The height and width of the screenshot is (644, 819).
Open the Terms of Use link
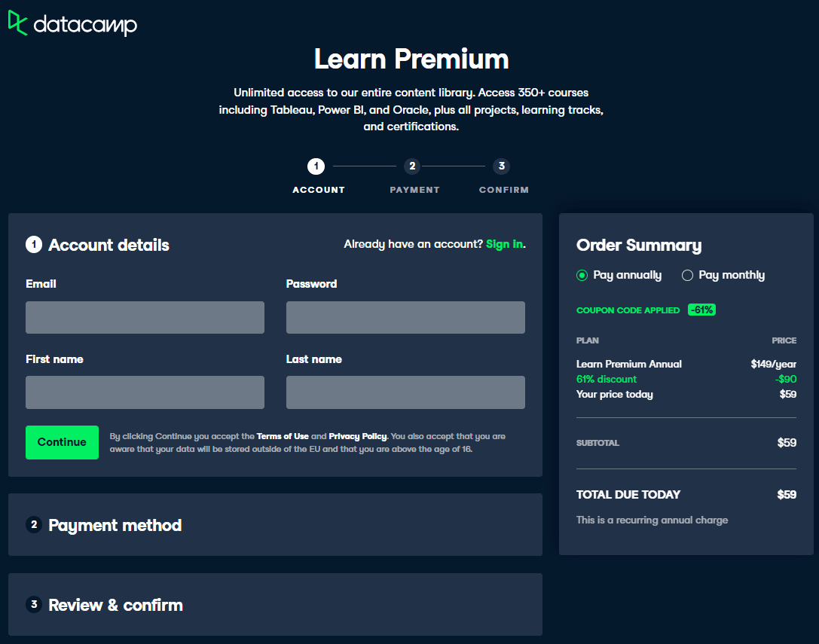pyautogui.click(x=283, y=435)
